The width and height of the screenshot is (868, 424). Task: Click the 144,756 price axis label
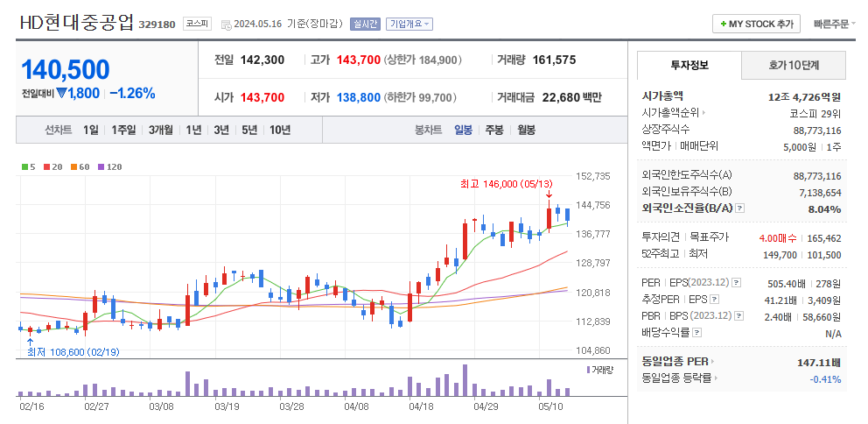click(593, 205)
